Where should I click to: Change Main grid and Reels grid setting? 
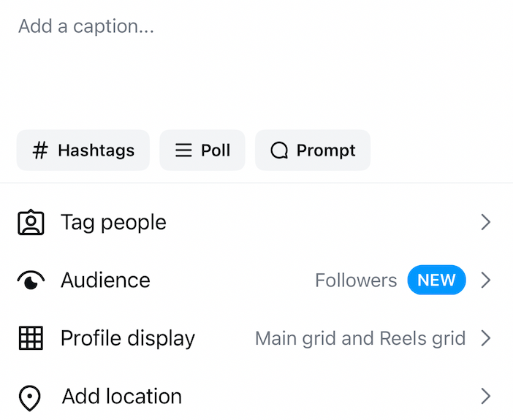(360, 338)
